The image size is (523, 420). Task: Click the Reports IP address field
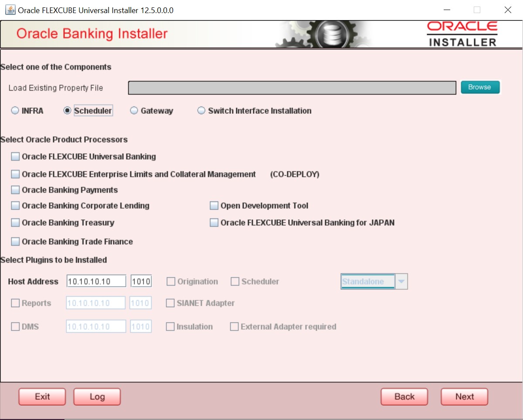pyautogui.click(x=96, y=303)
